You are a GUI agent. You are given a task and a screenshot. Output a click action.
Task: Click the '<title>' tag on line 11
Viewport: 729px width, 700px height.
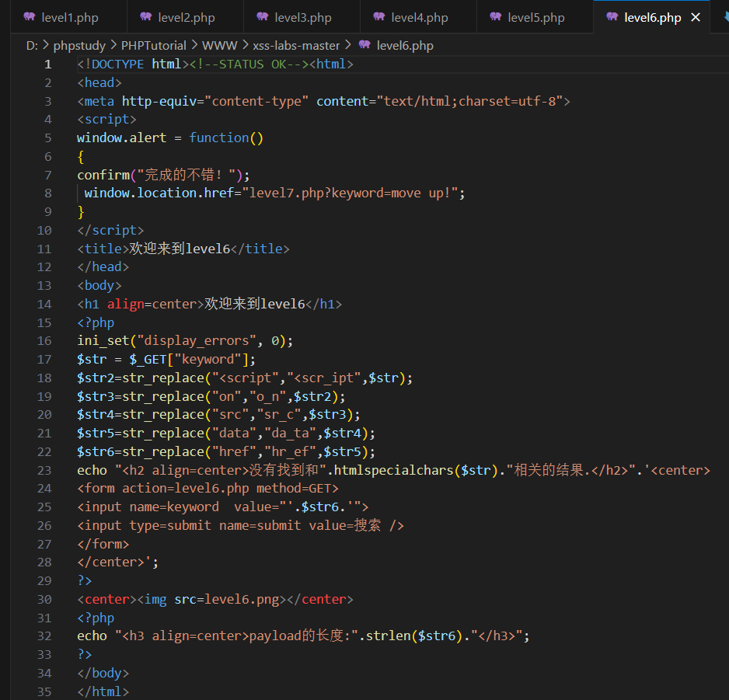coord(103,249)
